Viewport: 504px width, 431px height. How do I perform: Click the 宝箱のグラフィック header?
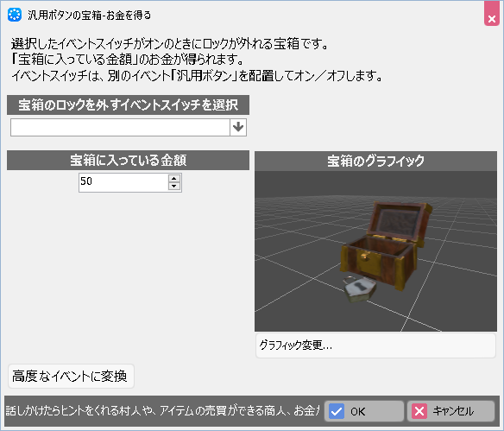(x=375, y=162)
